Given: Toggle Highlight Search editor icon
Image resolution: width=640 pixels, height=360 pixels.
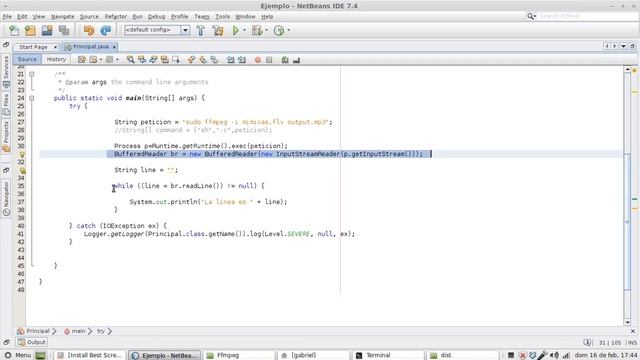Looking at the screenshot, I should point(164,60).
